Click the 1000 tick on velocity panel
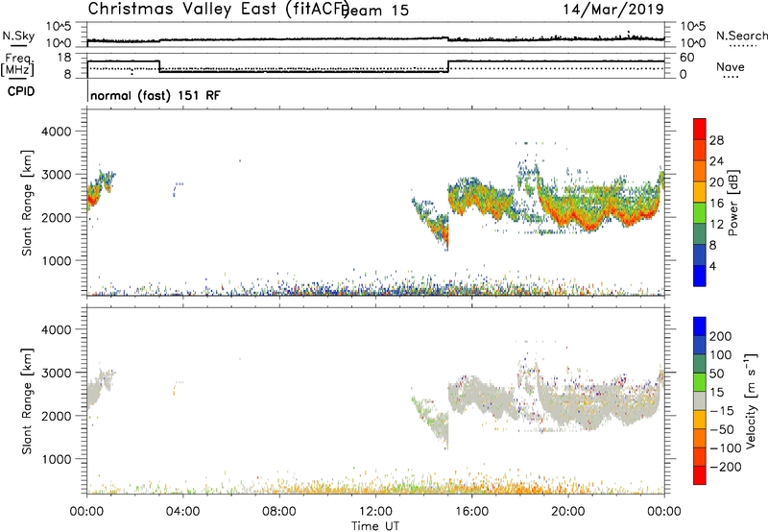Image resolution: width=768 pixels, height=532 pixels. [x=56, y=459]
